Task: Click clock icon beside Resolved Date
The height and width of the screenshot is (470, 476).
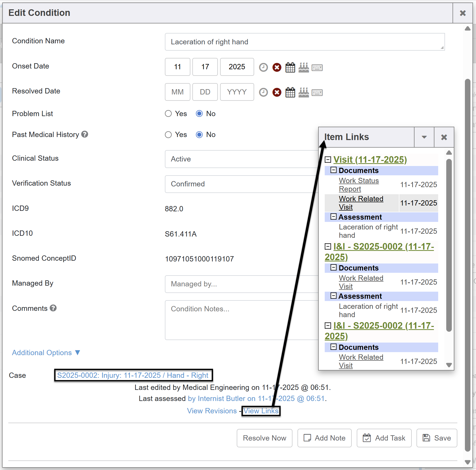Action: click(263, 92)
